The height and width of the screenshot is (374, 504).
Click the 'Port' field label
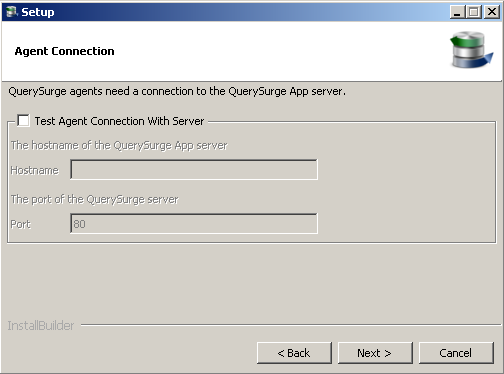[20, 224]
